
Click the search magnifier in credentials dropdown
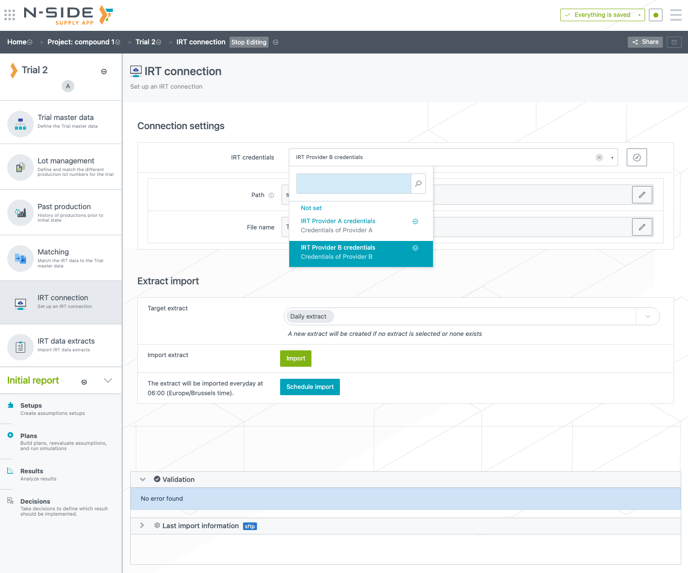point(418,184)
